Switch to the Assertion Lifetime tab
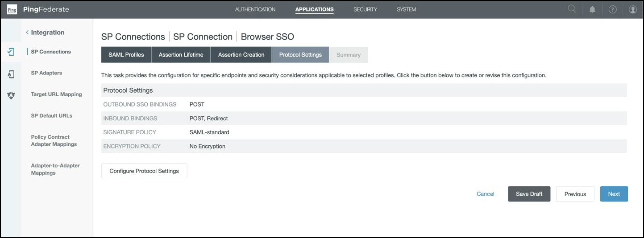Screen dimensions: 644x238 [181, 55]
